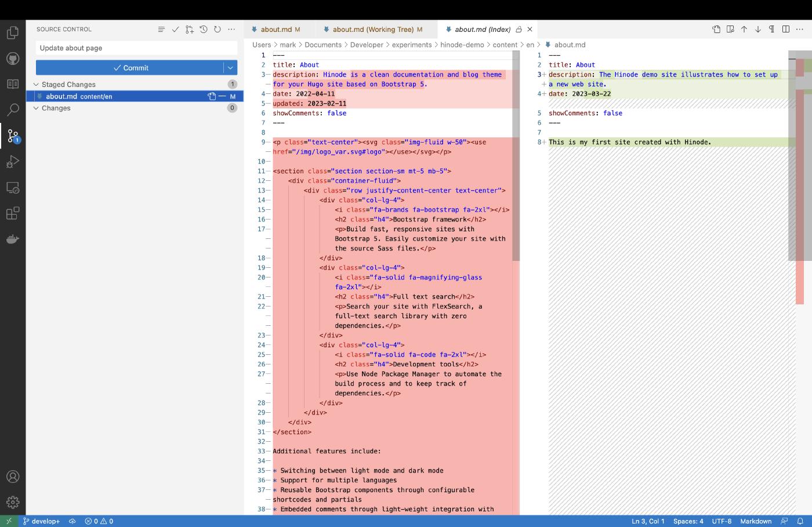Screen dimensions: 812x527
Task: Click the Open File icon in editor toolbar
Action: tap(716, 29)
